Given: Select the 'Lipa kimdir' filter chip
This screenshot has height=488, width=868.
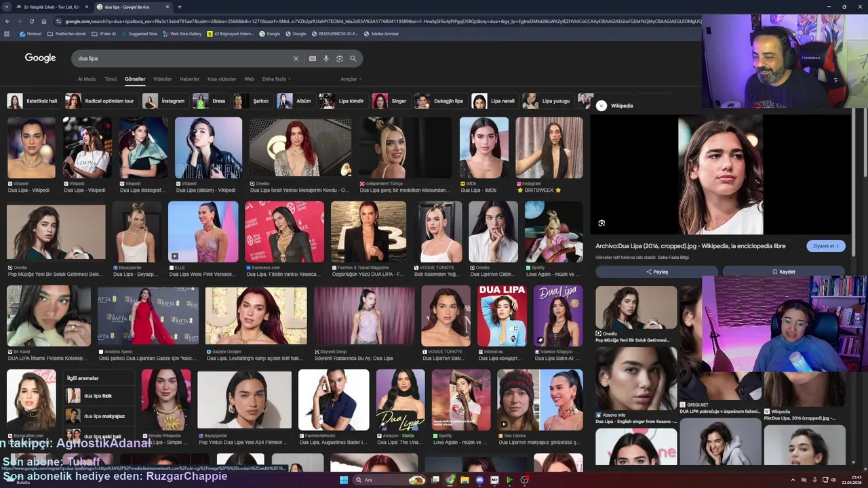Looking at the screenshot, I should click(x=344, y=101).
